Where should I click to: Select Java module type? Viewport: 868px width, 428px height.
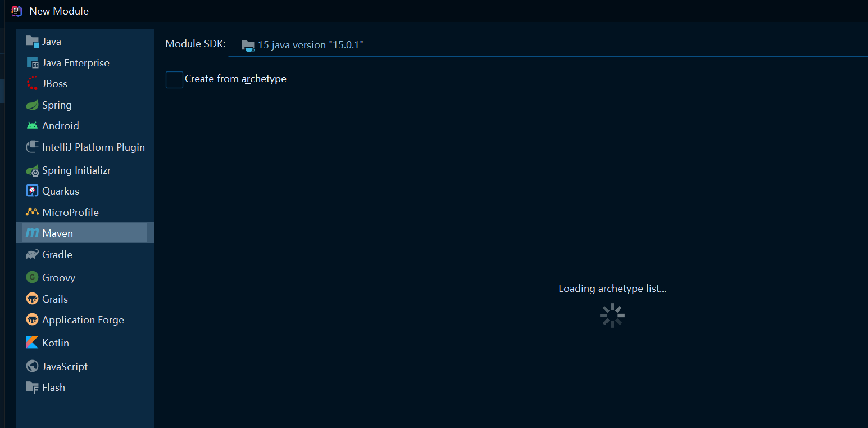tap(85, 42)
